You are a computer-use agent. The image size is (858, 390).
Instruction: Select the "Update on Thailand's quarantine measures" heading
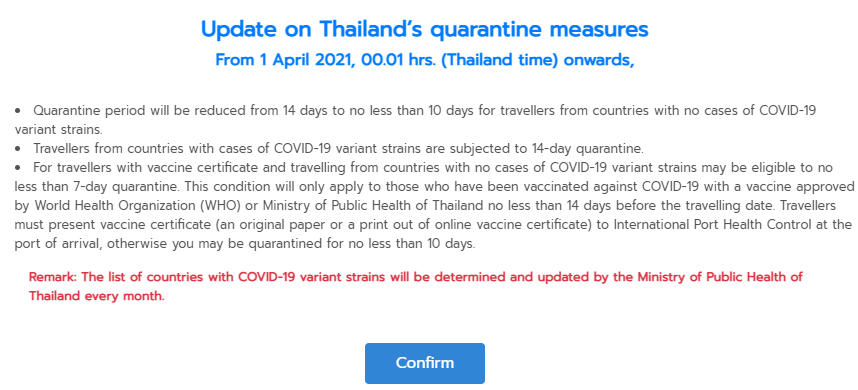[x=425, y=29]
